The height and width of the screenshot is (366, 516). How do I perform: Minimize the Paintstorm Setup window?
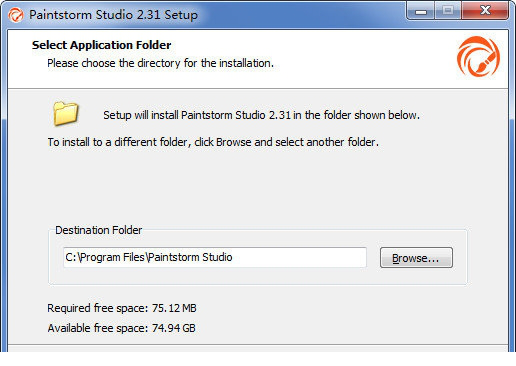pos(421,11)
